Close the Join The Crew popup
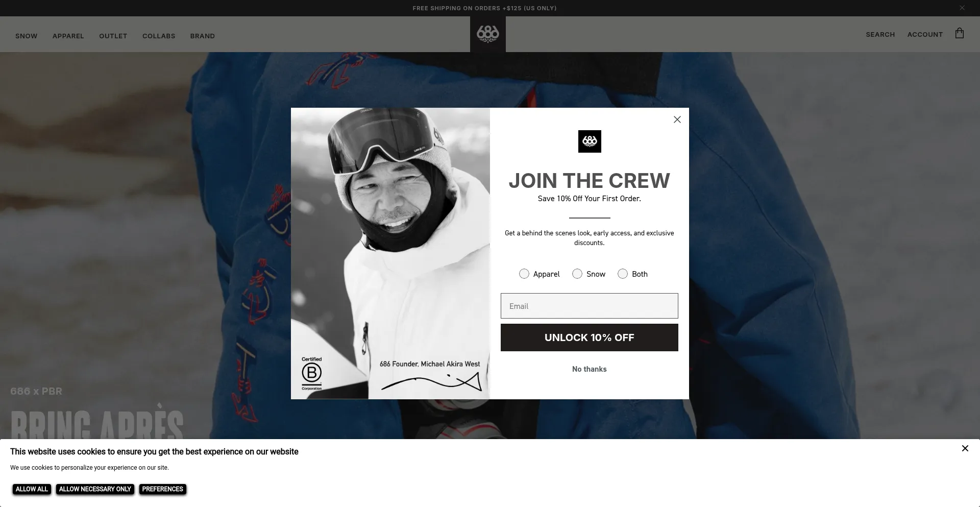The image size is (980, 507). (677, 119)
